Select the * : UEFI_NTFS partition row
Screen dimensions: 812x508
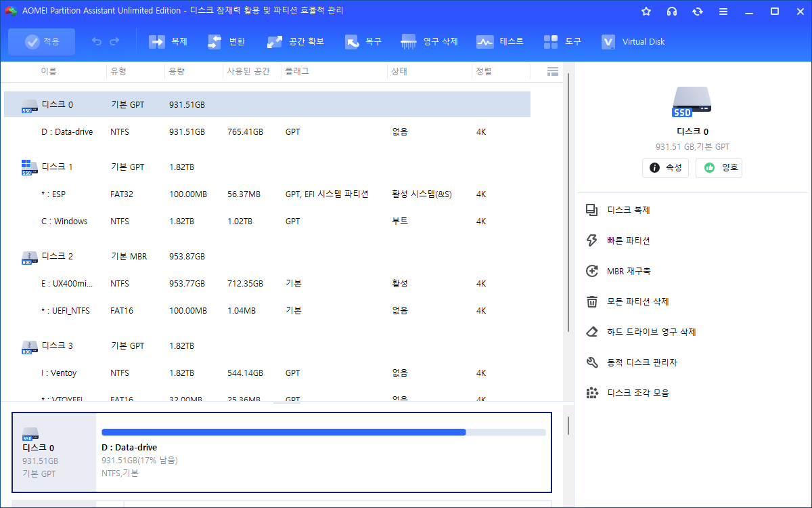(267, 311)
